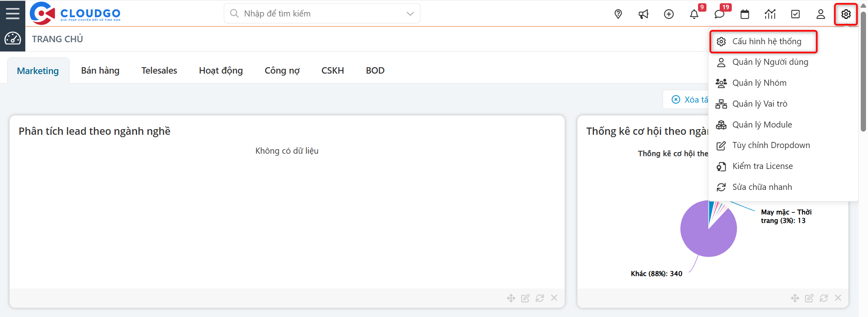Open the tasks checkbox icon
The image size is (868, 317).
tap(795, 14)
